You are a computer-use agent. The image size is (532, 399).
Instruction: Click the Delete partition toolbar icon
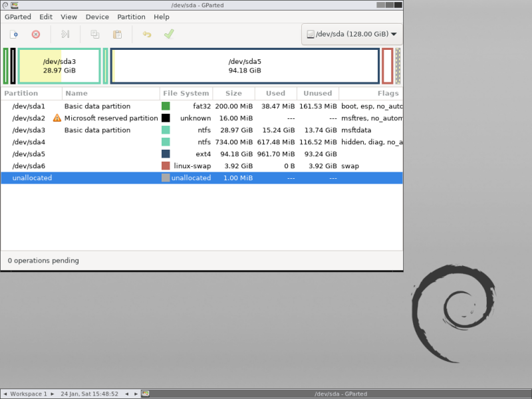(x=36, y=35)
